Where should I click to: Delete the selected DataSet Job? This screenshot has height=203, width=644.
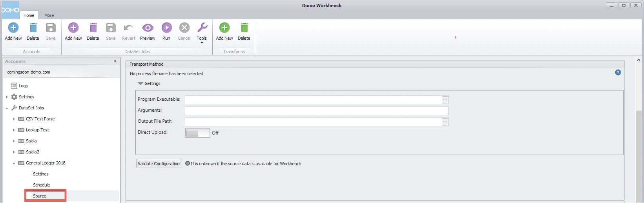pyautogui.click(x=93, y=31)
